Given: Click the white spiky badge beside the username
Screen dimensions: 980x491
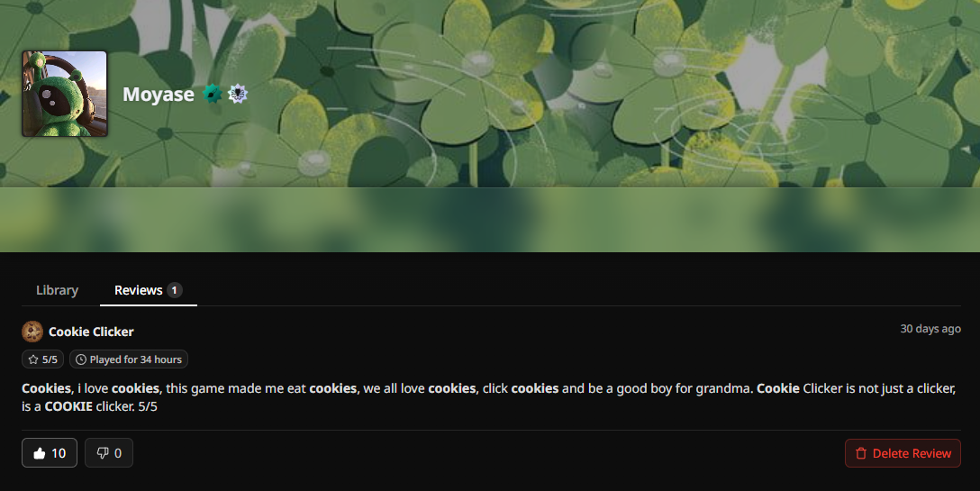Looking at the screenshot, I should 238,94.
